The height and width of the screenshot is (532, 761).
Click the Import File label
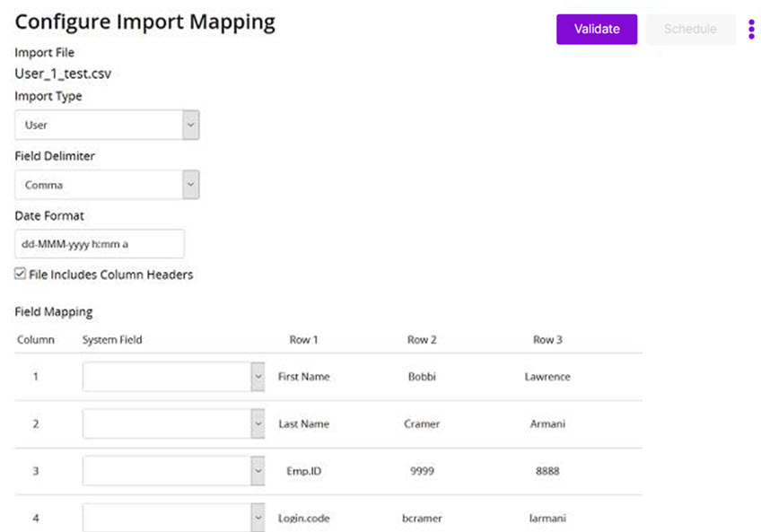[44, 52]
